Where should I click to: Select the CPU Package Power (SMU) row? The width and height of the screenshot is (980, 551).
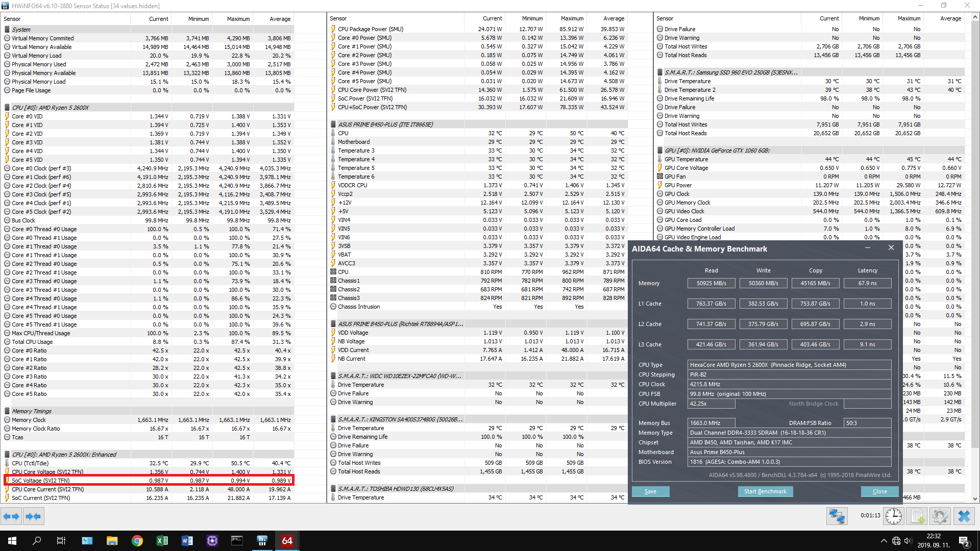coord(478,29)
